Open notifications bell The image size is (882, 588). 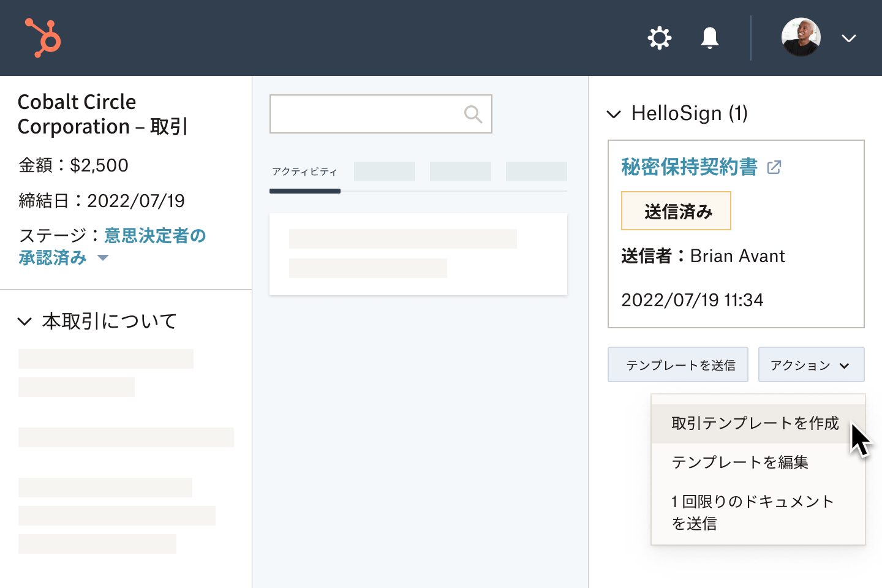point(709,38)
